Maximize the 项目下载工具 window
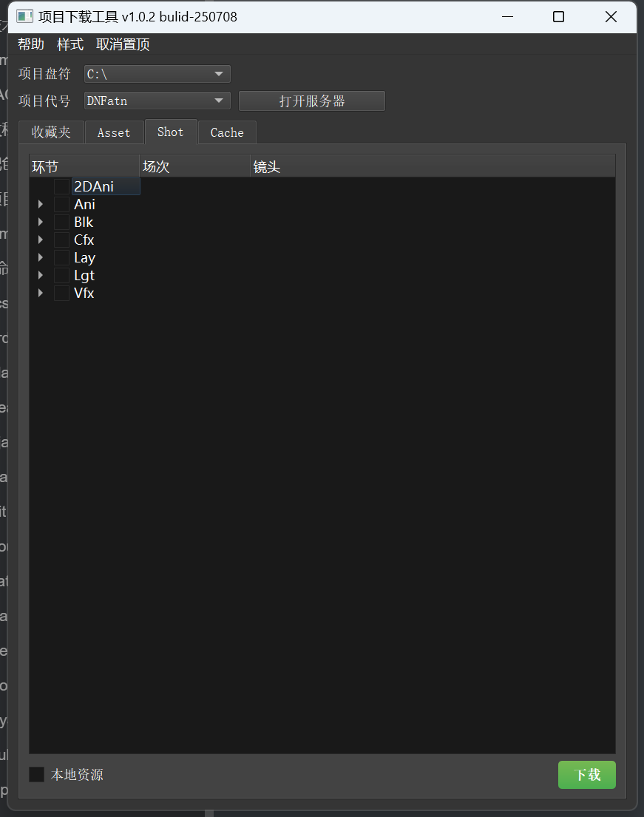 [558, 17]
